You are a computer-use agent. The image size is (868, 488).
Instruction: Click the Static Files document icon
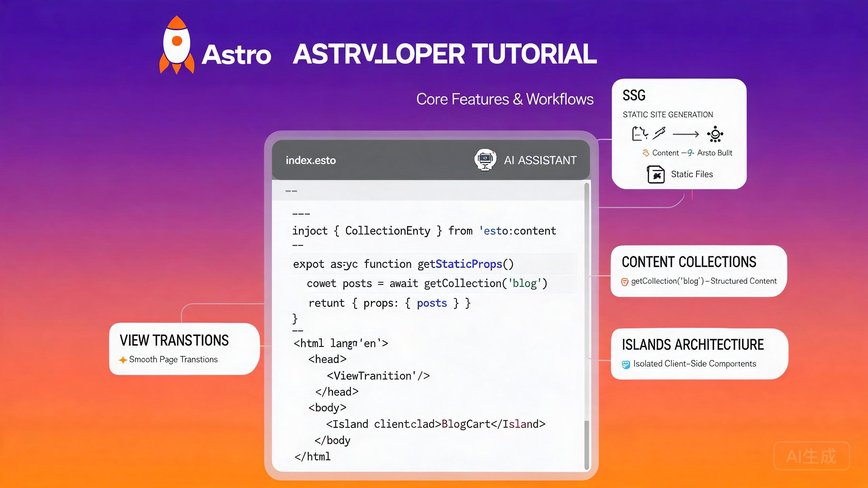click(x=656, y=175)
